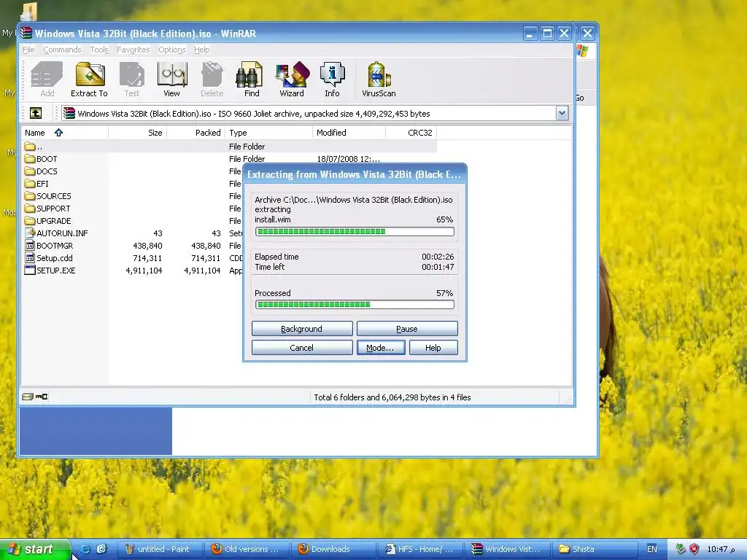
Task: Select the DOCS folder icon
Action: coord(30,171)
